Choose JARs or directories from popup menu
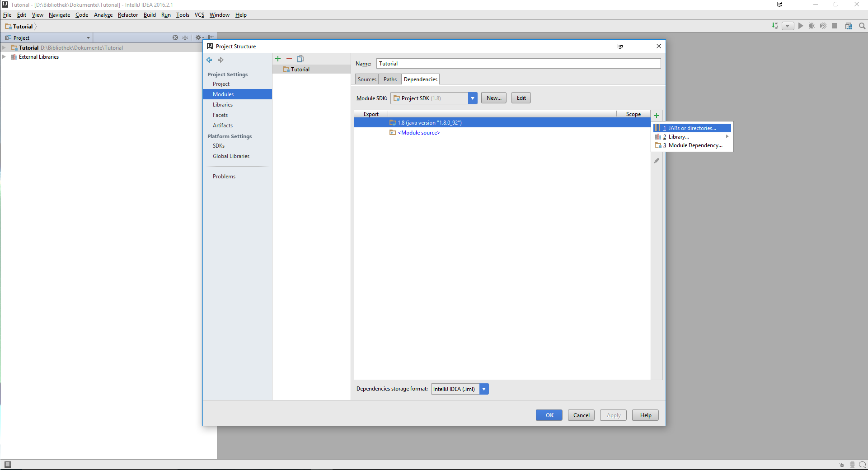868x470 pixels. [692, 128]
